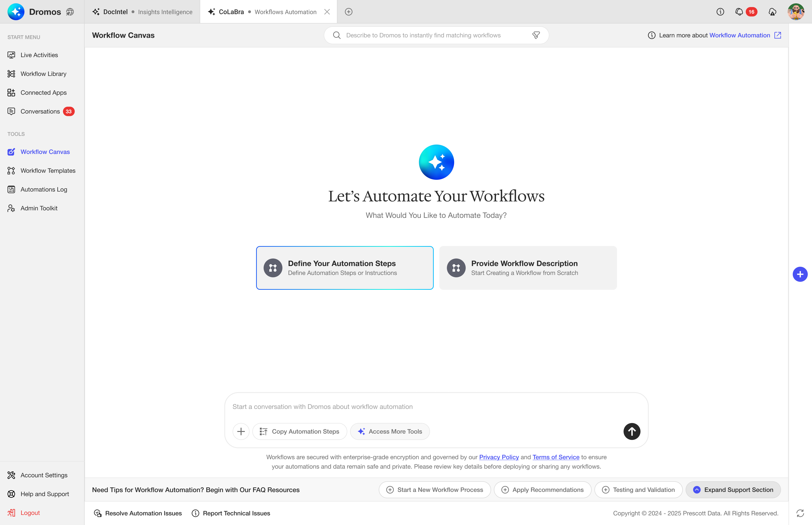812x525 pixels.
Task: Close the CoLaBra Workflows Automation tab
Action: pos(327,12)
